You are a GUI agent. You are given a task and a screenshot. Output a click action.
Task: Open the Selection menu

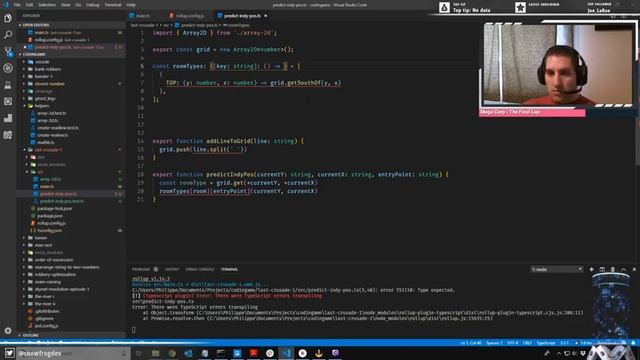click(47, 5)
